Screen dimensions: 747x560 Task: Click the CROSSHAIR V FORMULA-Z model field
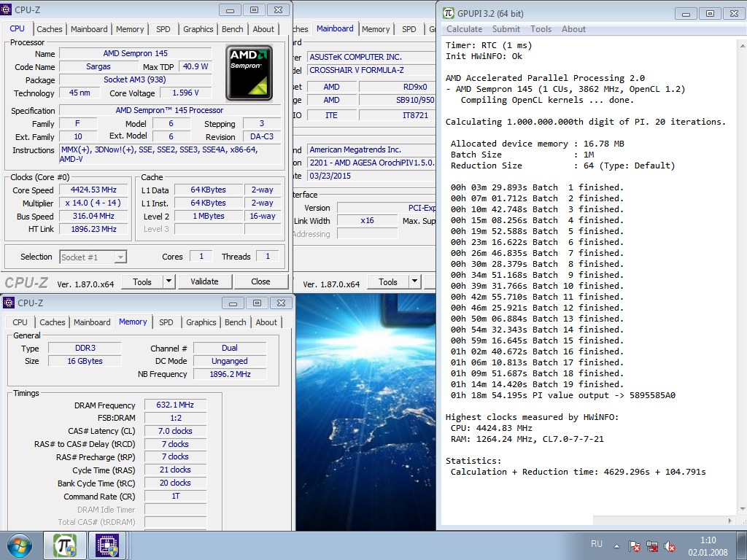371,70
